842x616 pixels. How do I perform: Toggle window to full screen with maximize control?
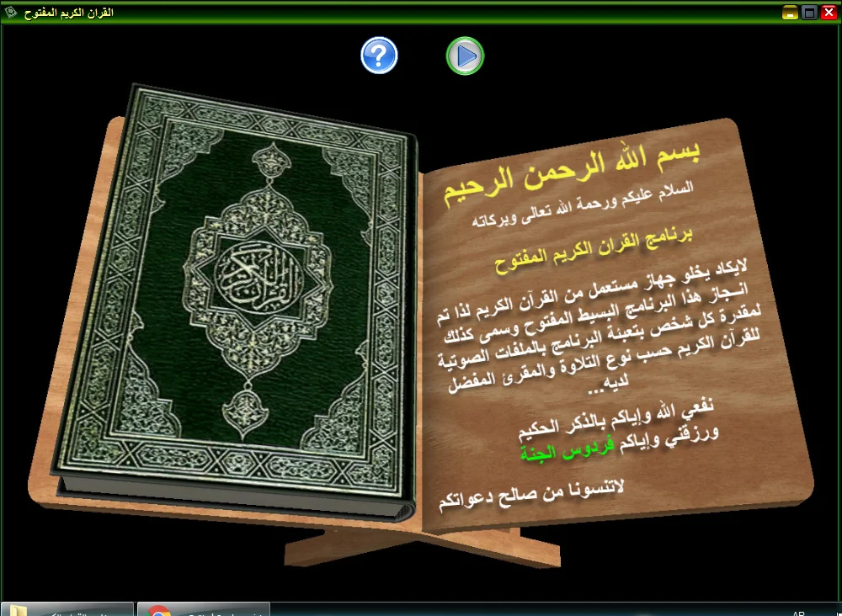[809, 12]
